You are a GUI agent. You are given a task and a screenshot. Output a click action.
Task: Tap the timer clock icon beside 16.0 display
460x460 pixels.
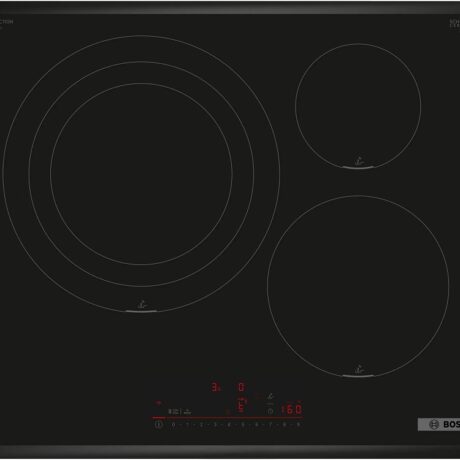(270, 411)
